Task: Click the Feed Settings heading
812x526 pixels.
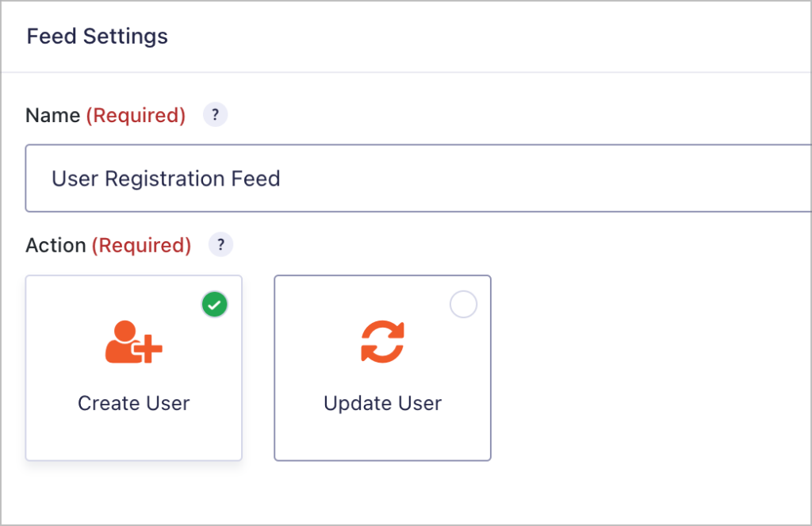Action: click(97, 36)
